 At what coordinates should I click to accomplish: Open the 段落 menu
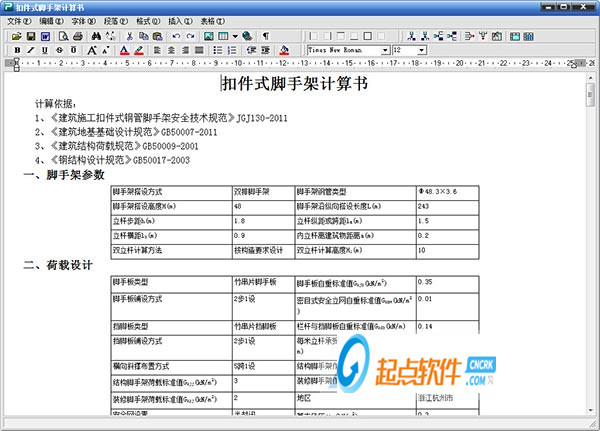coord(116,21)
